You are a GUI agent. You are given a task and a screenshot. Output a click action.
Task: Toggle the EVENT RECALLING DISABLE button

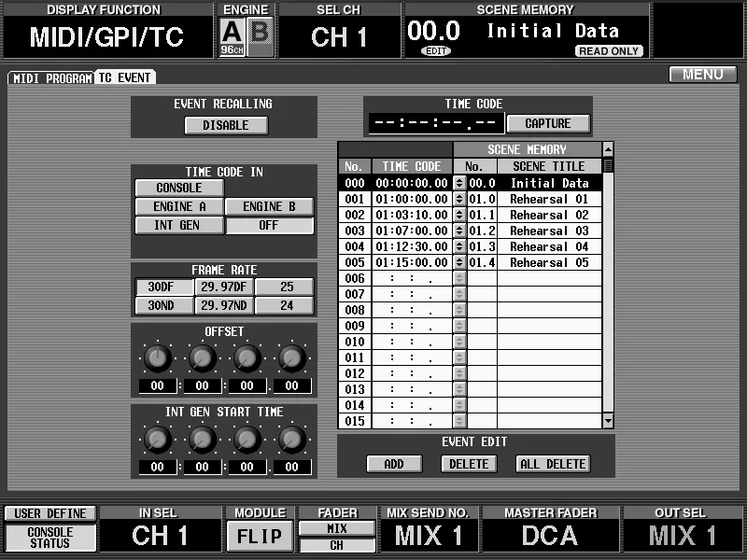(226, 125)
